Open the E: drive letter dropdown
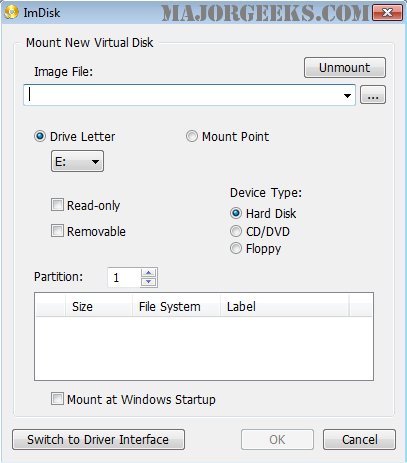This screenshot has height=463, width=407. (77, 161)
